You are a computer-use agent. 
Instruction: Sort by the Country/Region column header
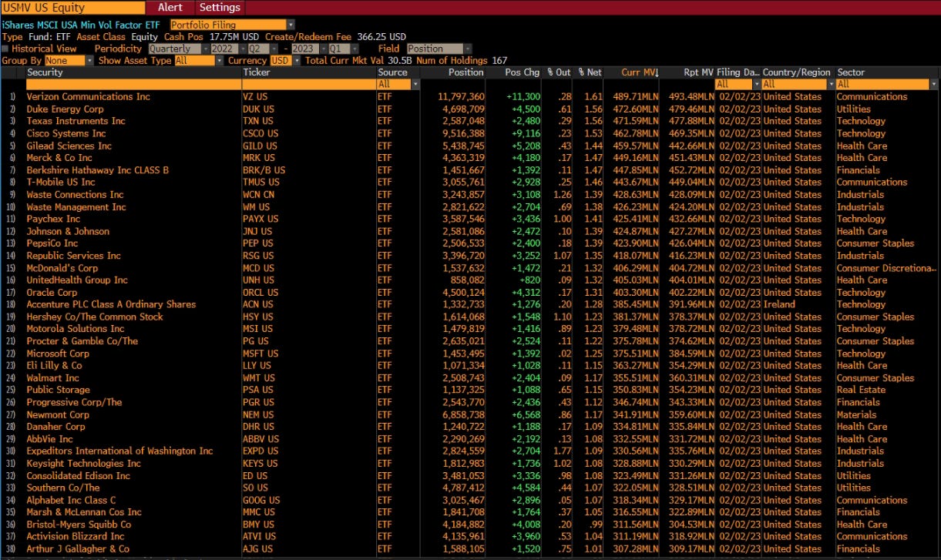tap(797, 72)
